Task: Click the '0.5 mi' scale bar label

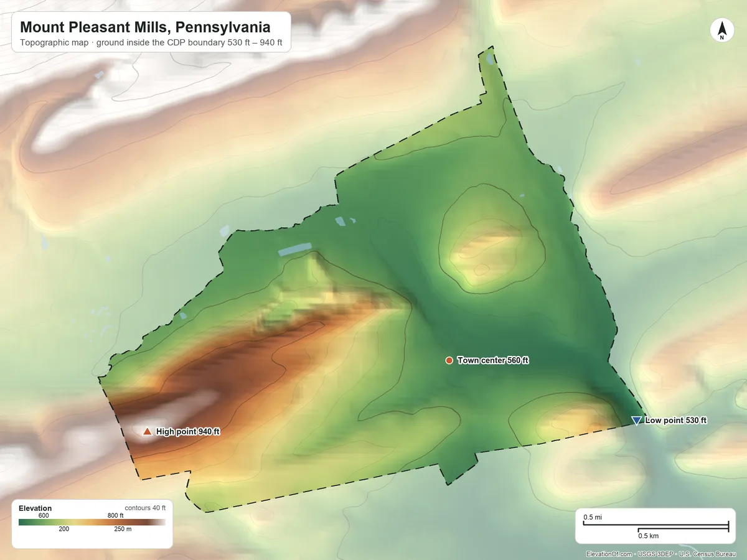Action: 593,518
